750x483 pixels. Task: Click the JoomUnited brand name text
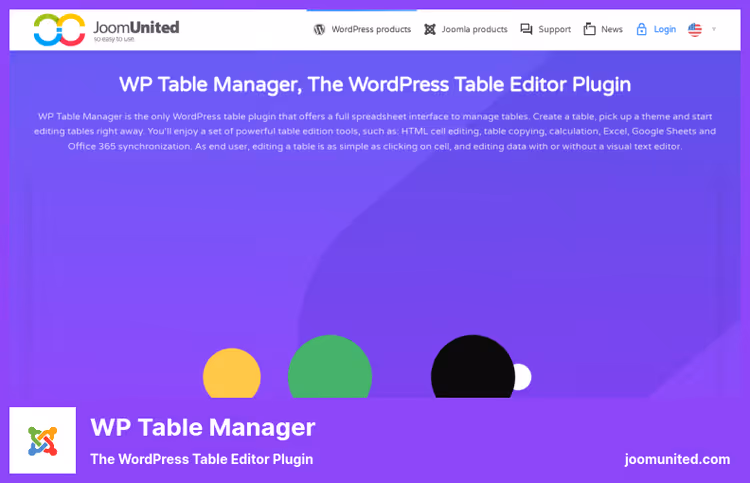136,27
